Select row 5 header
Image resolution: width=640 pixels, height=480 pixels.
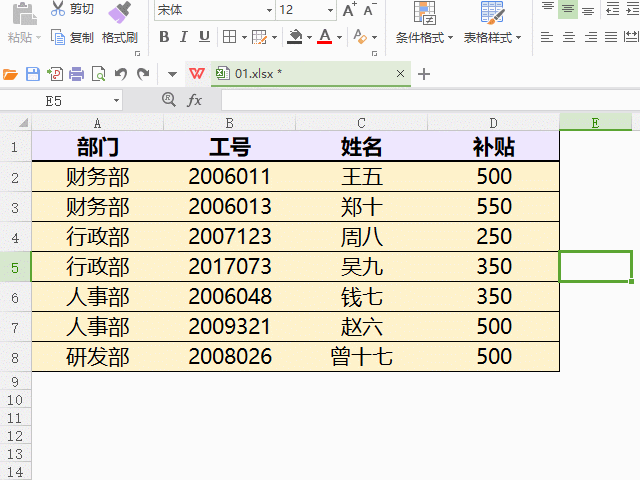[x=15, y=267]
